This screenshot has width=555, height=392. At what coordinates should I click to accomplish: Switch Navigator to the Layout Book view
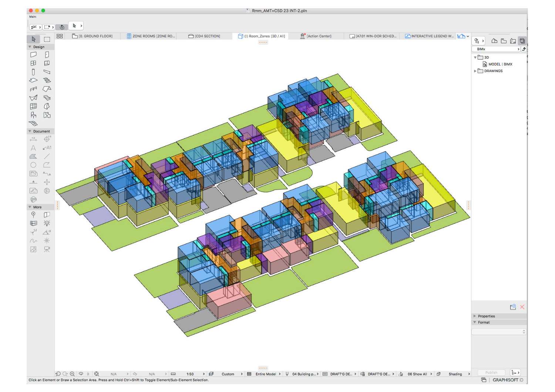[512, 41]
